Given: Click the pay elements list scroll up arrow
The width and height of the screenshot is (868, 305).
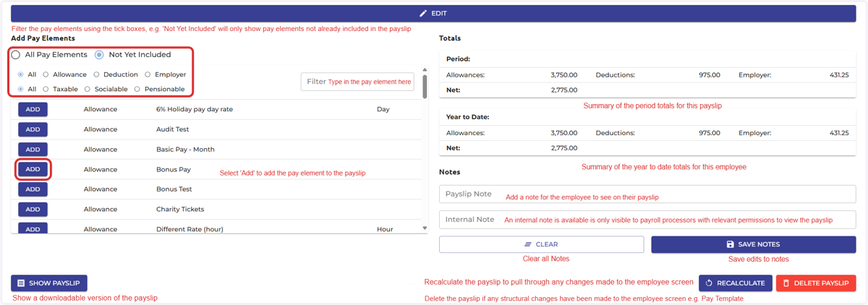Looking at the screenshot, I should (425, 70).
